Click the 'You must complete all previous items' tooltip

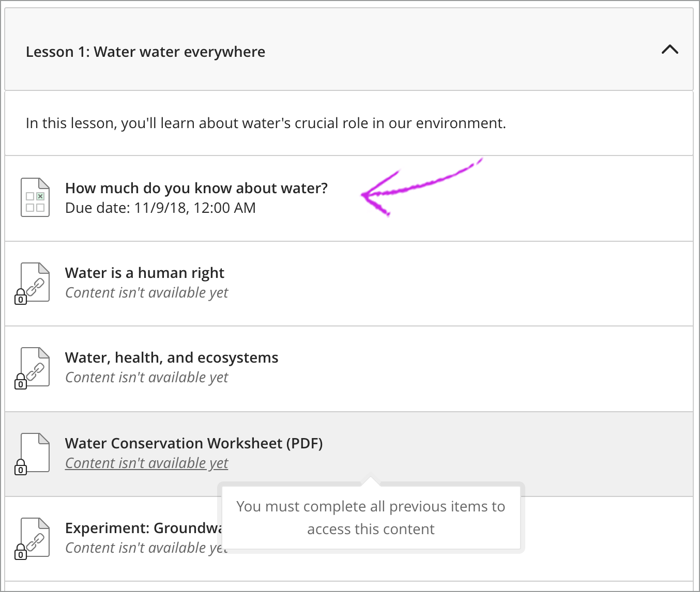click(371, 518)
